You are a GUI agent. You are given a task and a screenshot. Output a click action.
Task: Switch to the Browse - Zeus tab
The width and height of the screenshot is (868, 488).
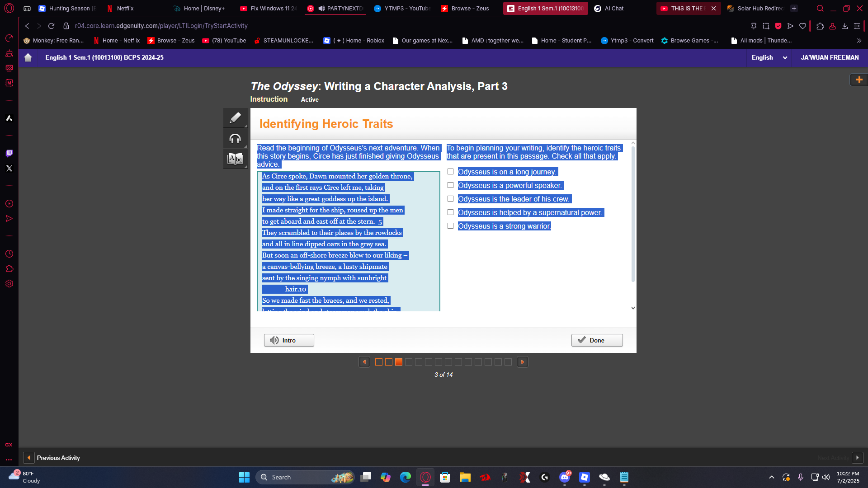(x=465, y=8)
